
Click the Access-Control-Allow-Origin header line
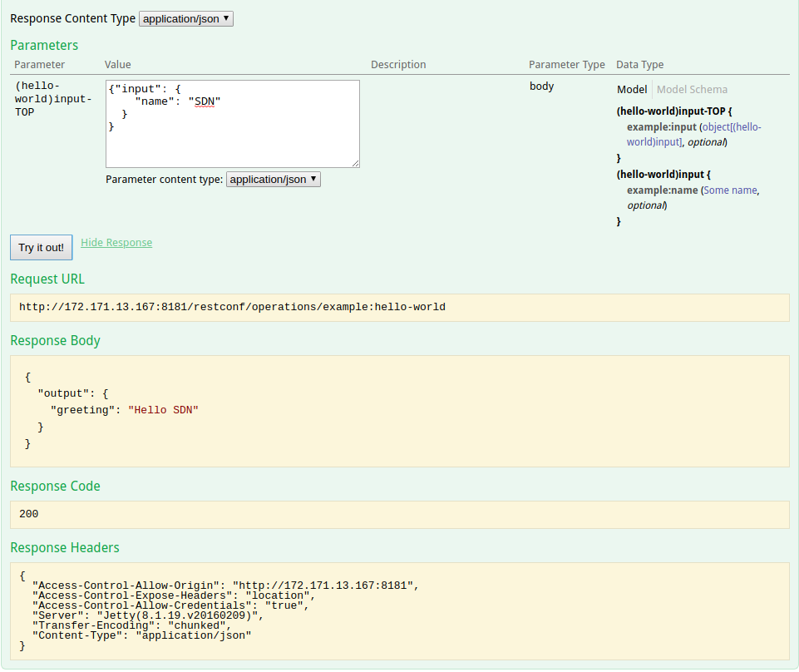[x=225, y=586]
